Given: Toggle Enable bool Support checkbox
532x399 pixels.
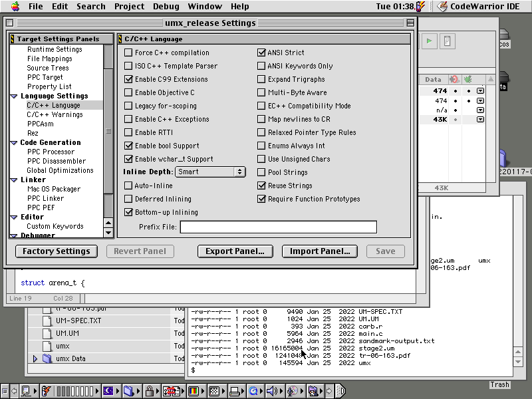Looking at the screenshot, I should pyautogui.click(x=128, y=146).
